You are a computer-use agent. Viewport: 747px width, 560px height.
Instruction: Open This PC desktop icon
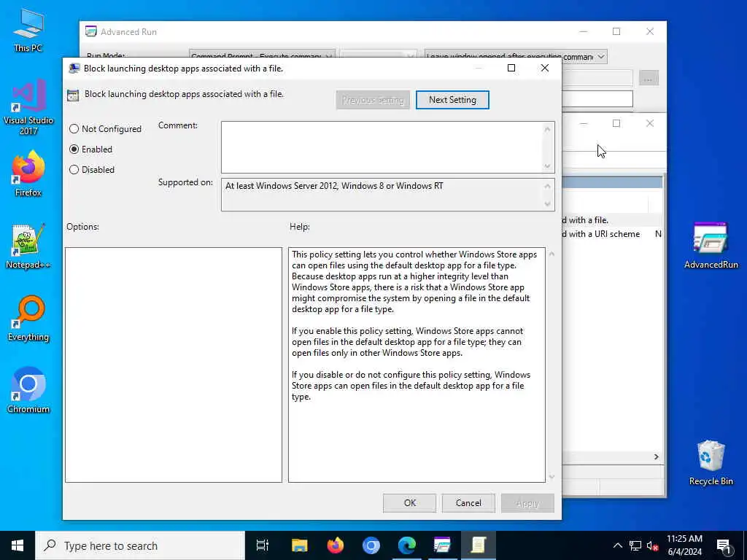28,29
